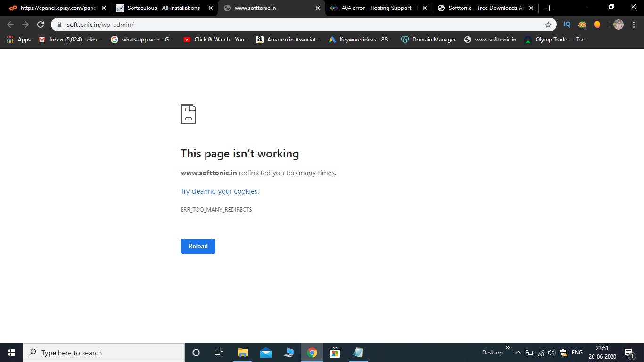
Task: Open the Windows Start menu
Action: (x=11, y=353)
